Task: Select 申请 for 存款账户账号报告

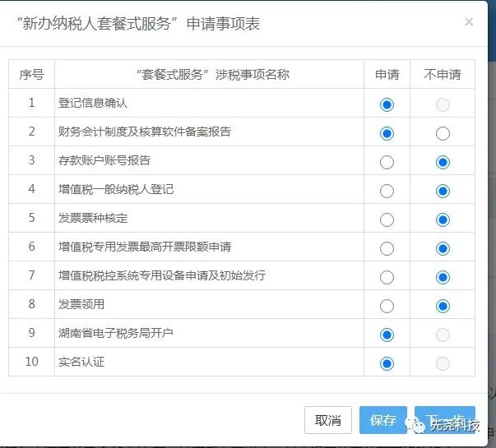Action: point(387,162)
